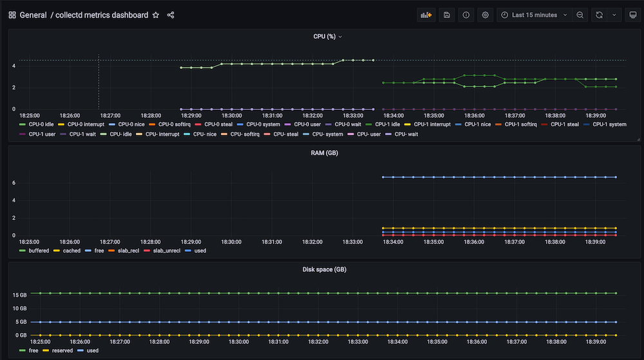Click the CPU-1 interrupt color swatch
644x360 pixels.
tap(408, 124)
